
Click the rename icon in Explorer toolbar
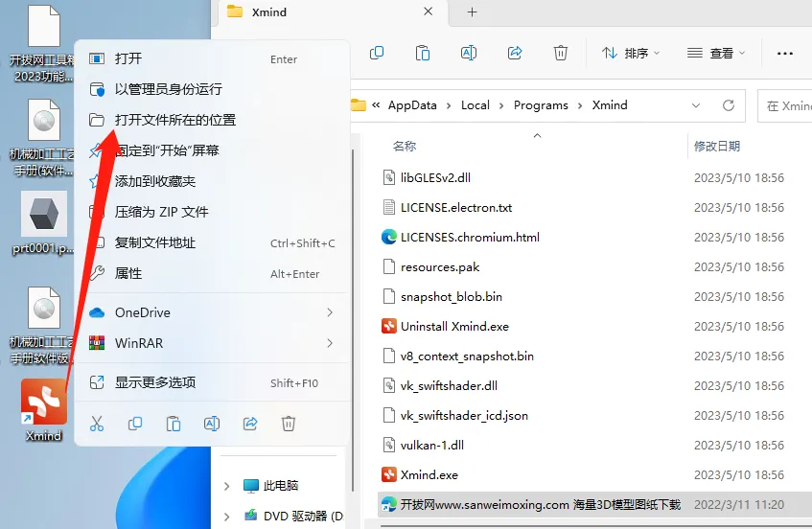pos(469,53)
